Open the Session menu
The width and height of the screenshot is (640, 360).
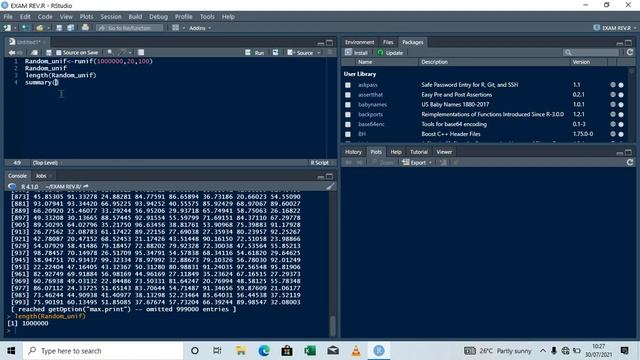(x=111, y=17)
